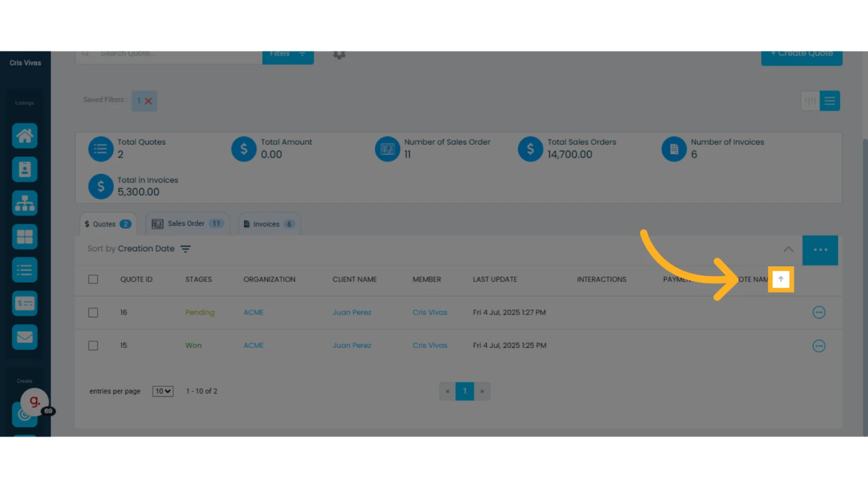
Task: Check the box for quote 15
Action: click(x=93, y=346)
